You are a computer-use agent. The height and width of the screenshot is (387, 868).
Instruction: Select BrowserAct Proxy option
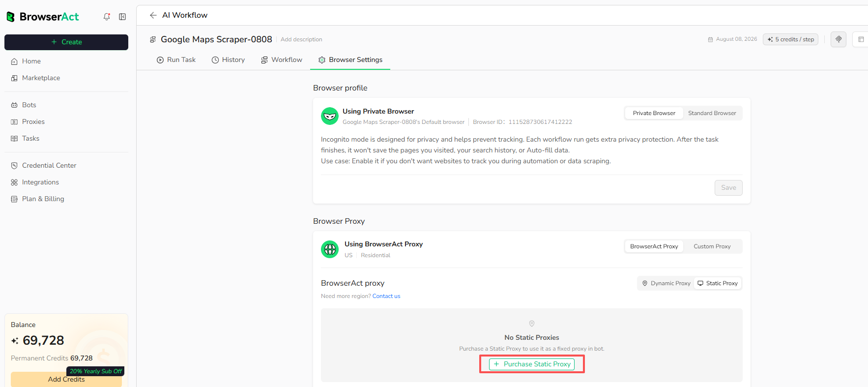point(654,246)
